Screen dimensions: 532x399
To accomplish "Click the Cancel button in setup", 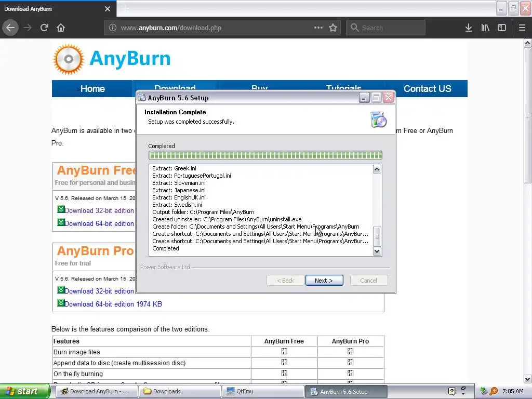I will point(369,280).
